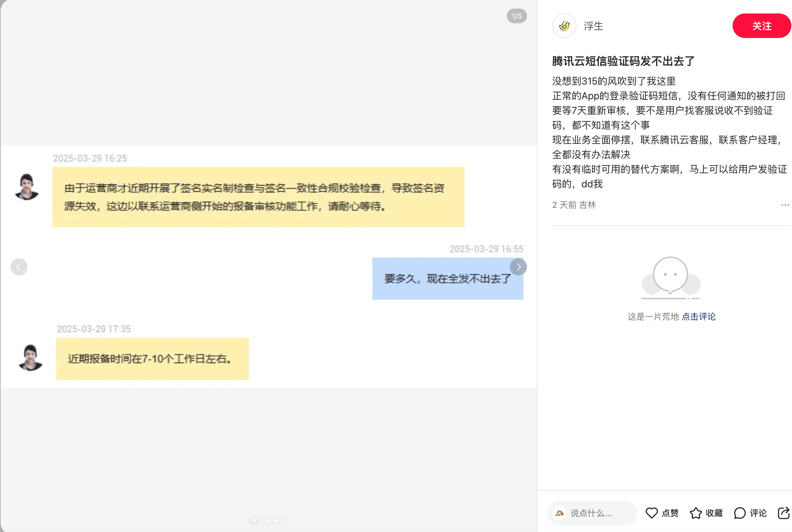Viewport: 792px width, 532px height.
Task: Open author 浮生's avatar profile picture
Action: tap(564, 26)
